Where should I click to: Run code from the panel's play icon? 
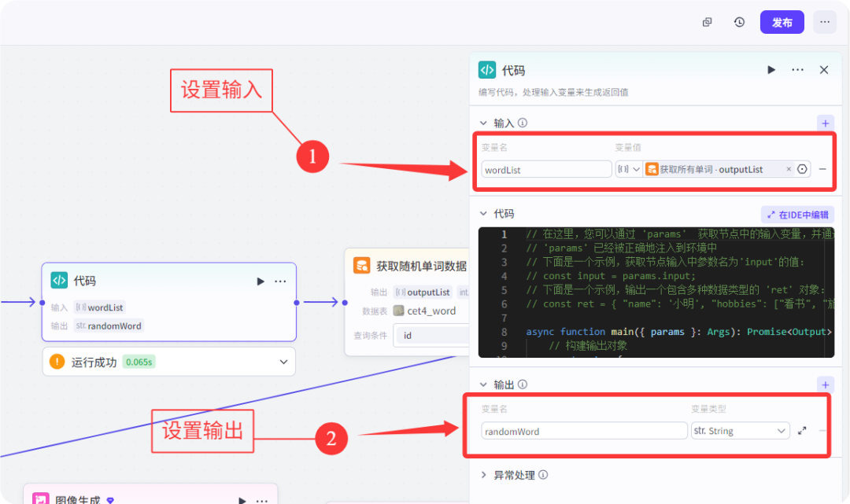(x=771, y=69)
